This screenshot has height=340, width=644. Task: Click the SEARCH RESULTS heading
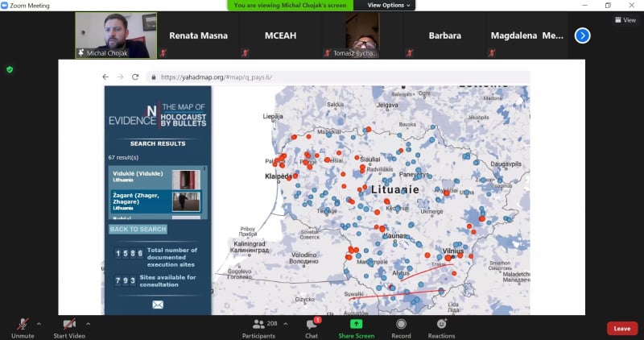[x=158, y=143]
